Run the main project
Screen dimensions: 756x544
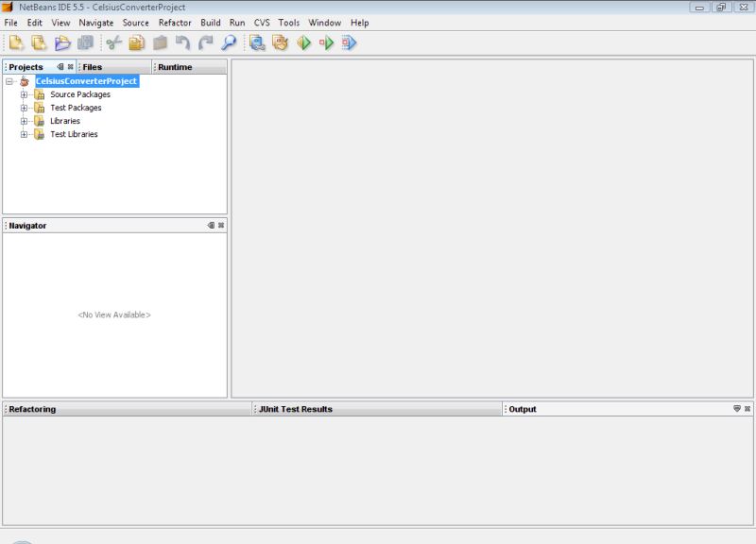[302, 41]
